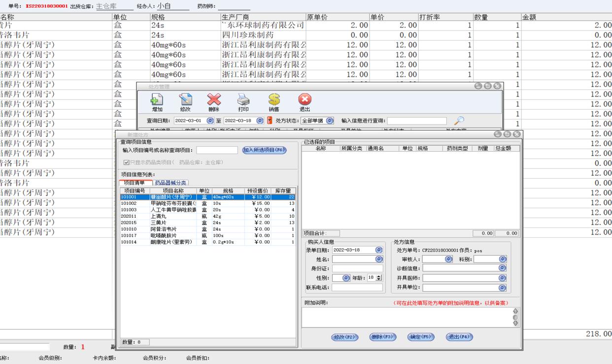The height and width of the screenshot is (364, 612).
Task: Select item row 202015 三黄片
Action: tap(208, 222)
